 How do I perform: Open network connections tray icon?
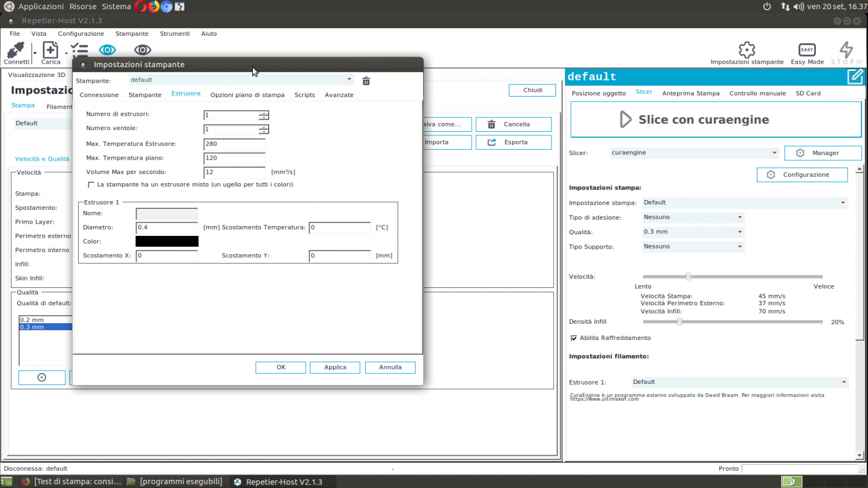pyautogui.click(x=785, y=6)
